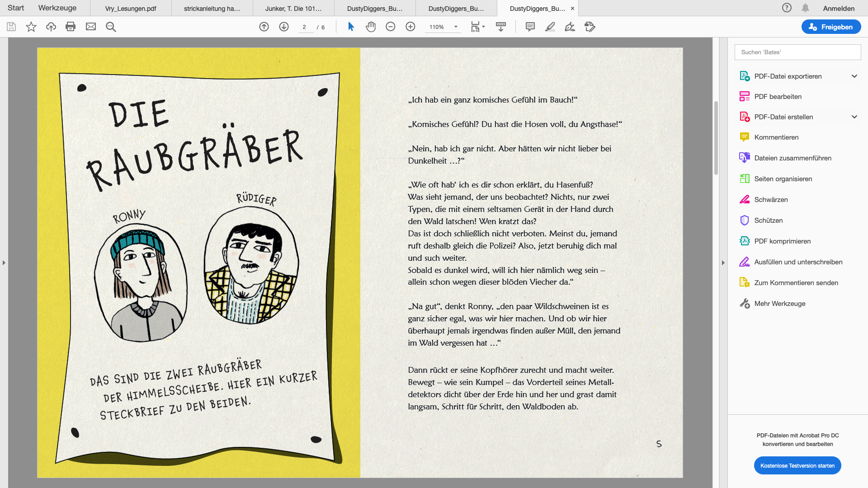Expand PDF-Datei erstellen options
Image resolution: width=868 pixels, height=488 pixels.
(x=854, y=117)
